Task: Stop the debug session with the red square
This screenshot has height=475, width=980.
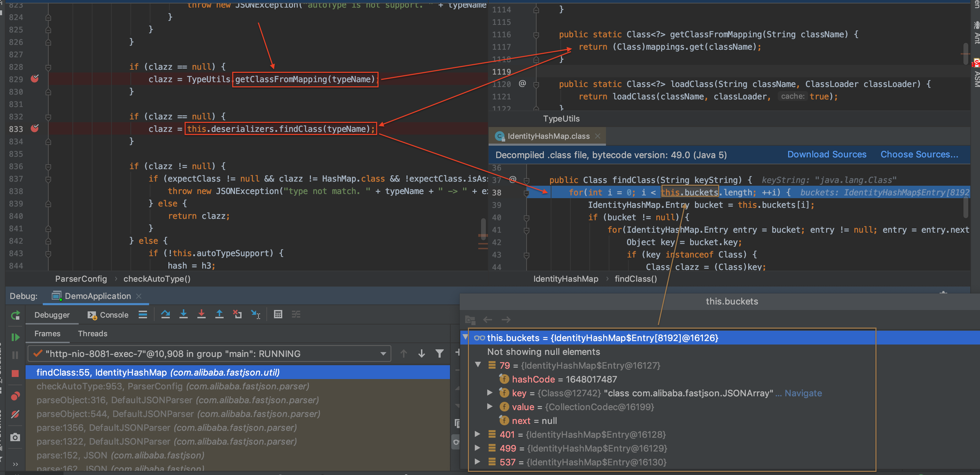Action: click(x=15, y=374)
